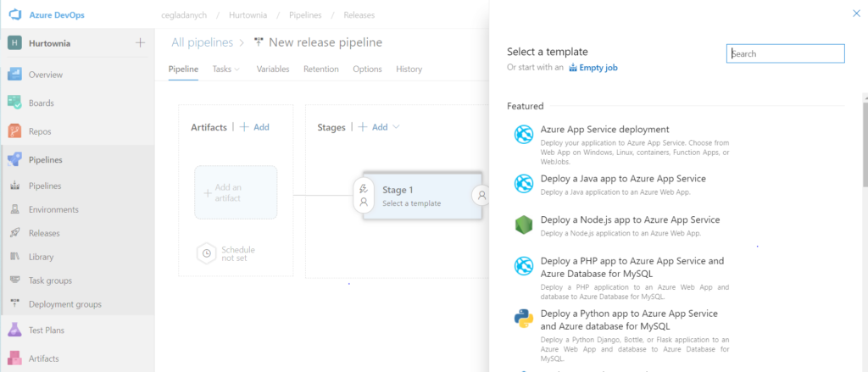
Task: Open the Releases rocket icon
Action: [15, 233]
